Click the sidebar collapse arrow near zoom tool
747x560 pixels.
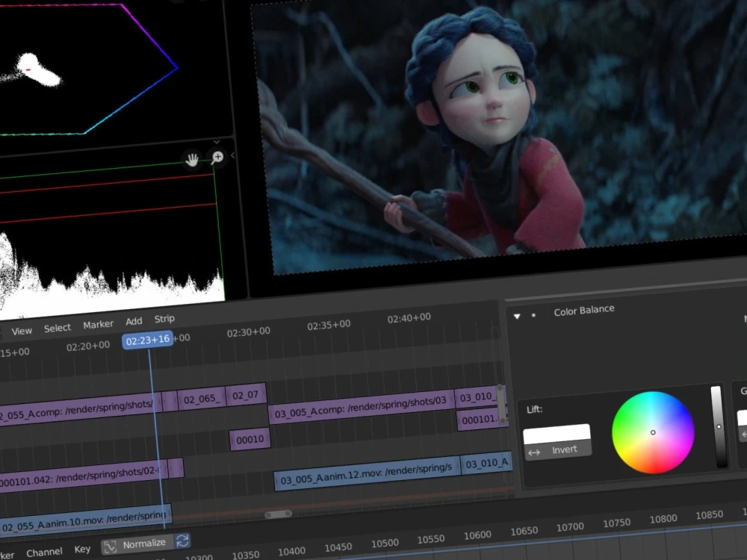tap(232, 155)
